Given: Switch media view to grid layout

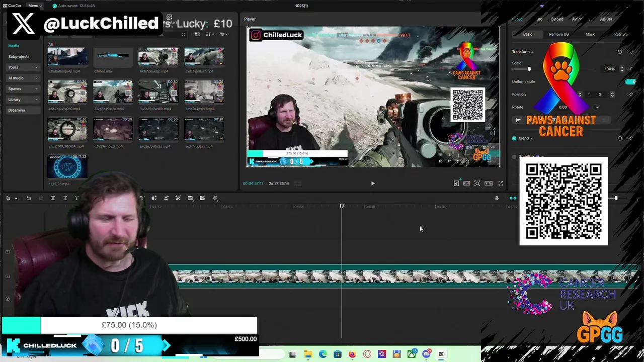Looking at the screenshot, I should [x=197, y=34].
